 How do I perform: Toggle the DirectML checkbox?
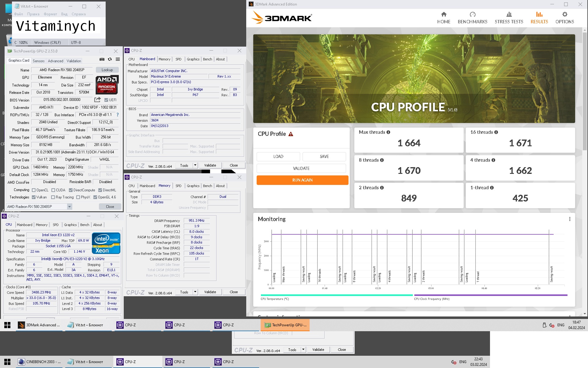[100, 190]
